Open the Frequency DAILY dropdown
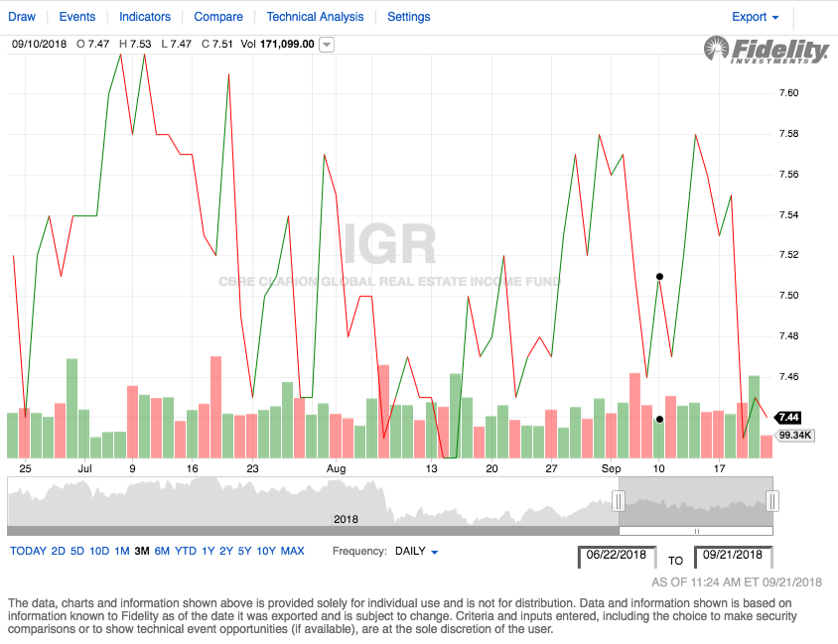 pos(416,551)
